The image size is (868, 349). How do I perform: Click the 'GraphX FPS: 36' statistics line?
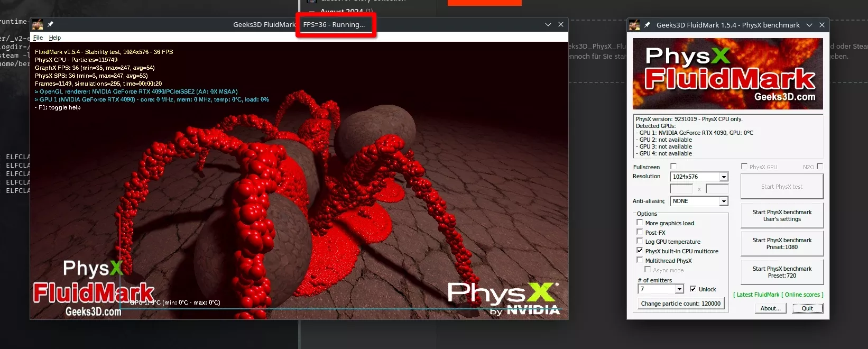coord(95,68)
